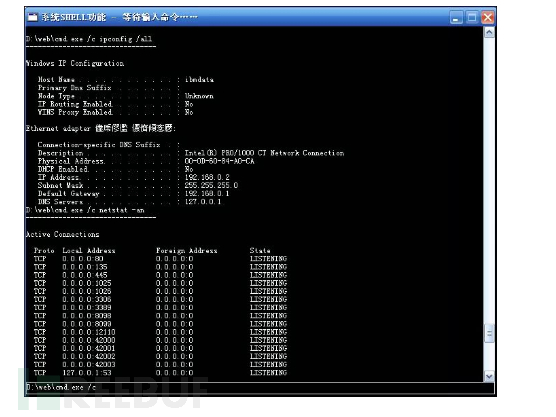Minimize the system SHELL window
556x417 pixels.
(x=456, y=17)
